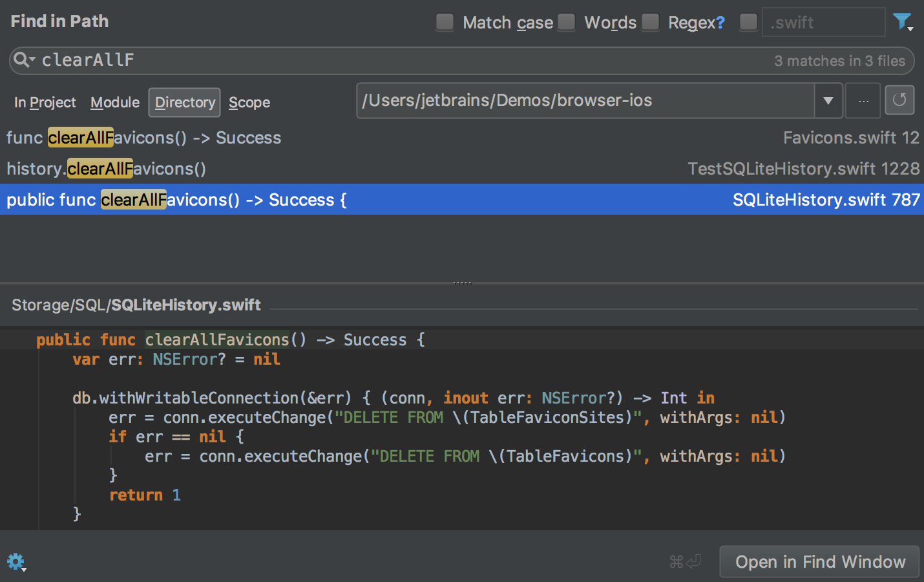
Task: Select the Directory tab
Action: 185,103
